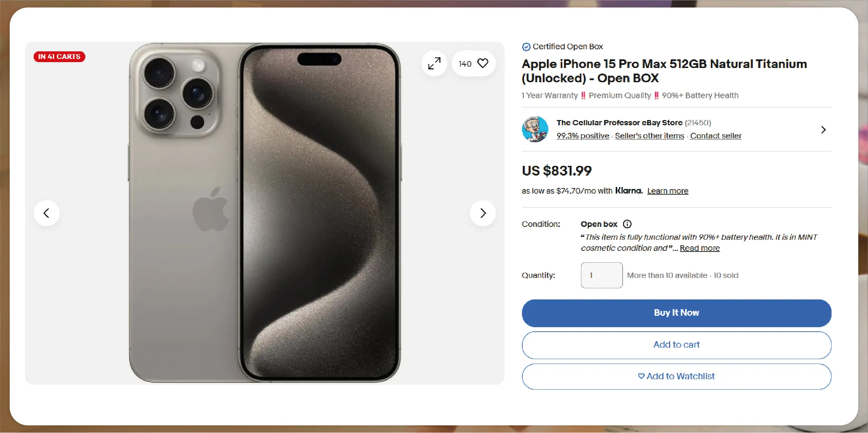This screenshot has width=868, height=433.
Task: Click into the Quantity input field
Action: pos(601,275)
